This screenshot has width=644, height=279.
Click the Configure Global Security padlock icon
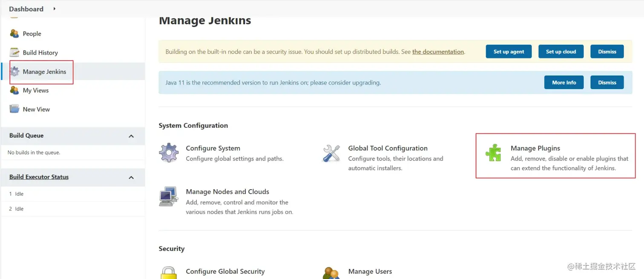pos(169,273)
